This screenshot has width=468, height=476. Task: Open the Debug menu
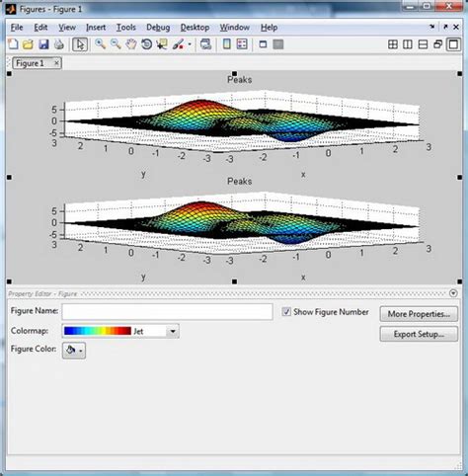158,28
